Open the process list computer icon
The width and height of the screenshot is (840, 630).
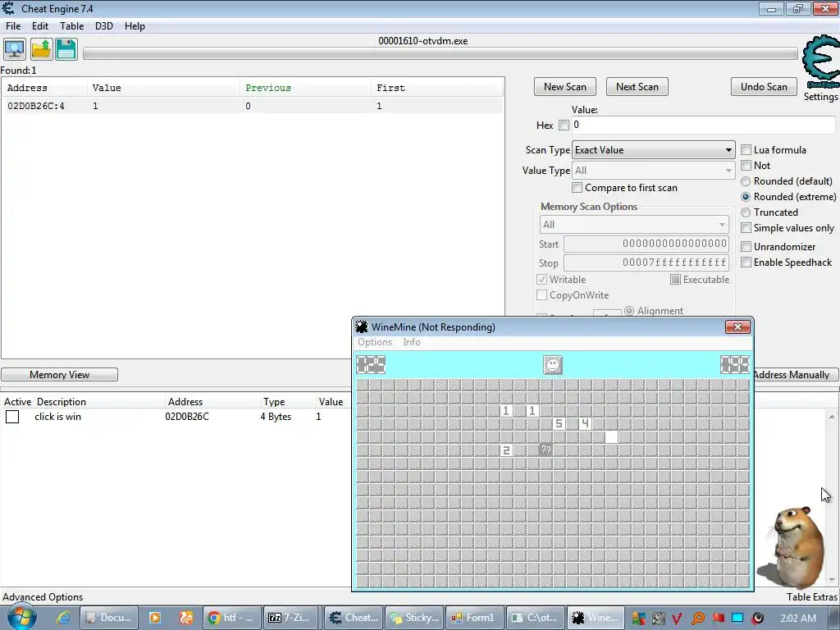(x=15, y=50)
